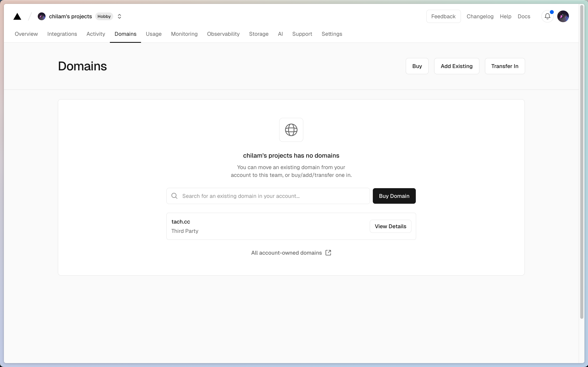
Task: Click the Vercel triangle logo
Action: 17,17
